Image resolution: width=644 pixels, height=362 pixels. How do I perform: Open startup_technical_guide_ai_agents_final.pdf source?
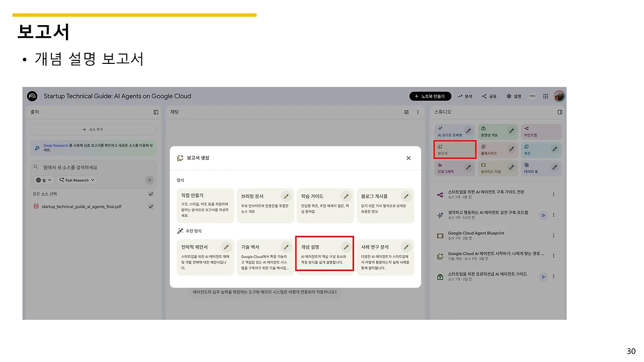point(82,206)
